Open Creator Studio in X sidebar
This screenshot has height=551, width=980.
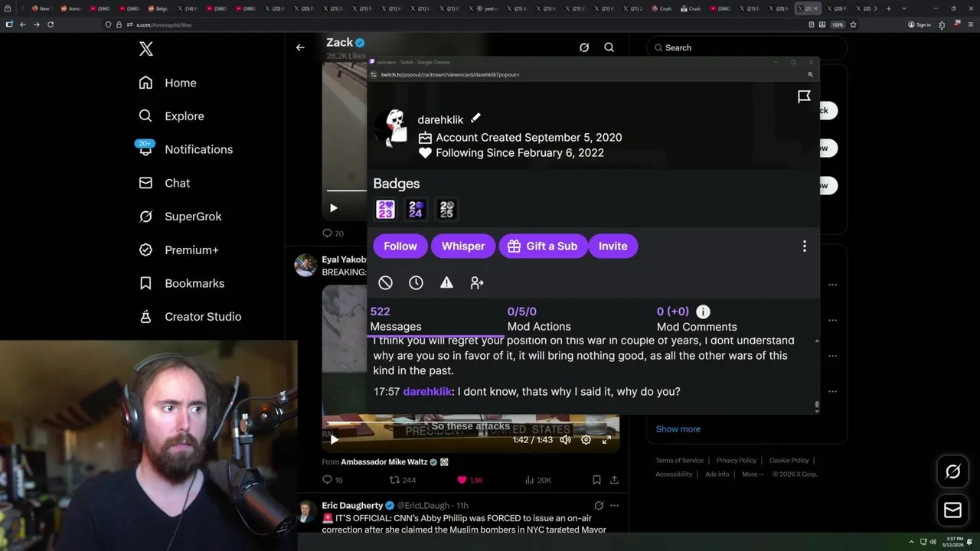click(x=190, y=317)
